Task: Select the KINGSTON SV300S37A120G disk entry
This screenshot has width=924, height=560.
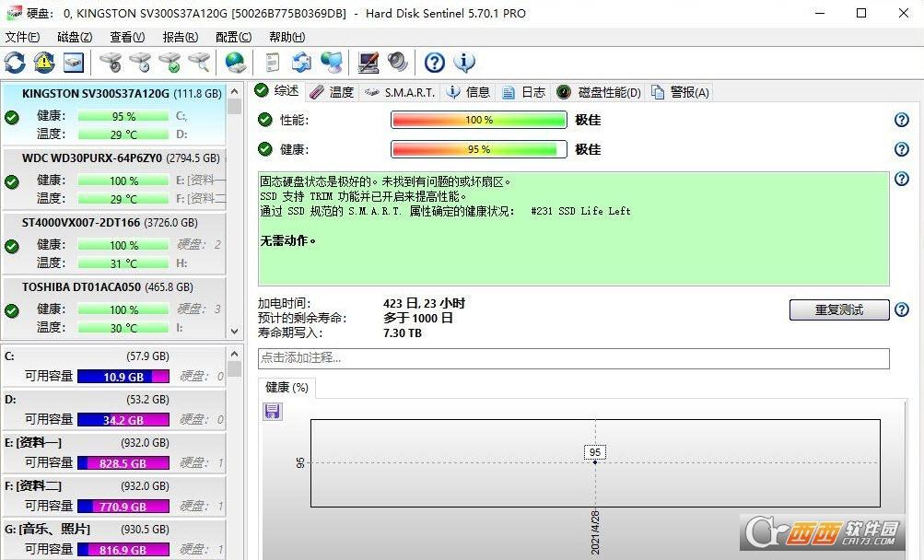Action: coord(113,114)
